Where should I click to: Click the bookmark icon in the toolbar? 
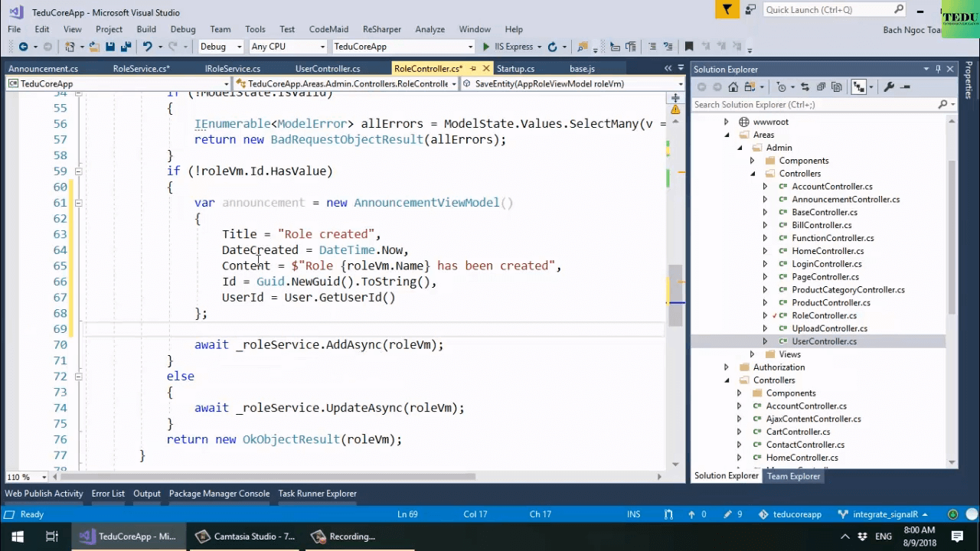pyautogui.click(x=689, y=47)
